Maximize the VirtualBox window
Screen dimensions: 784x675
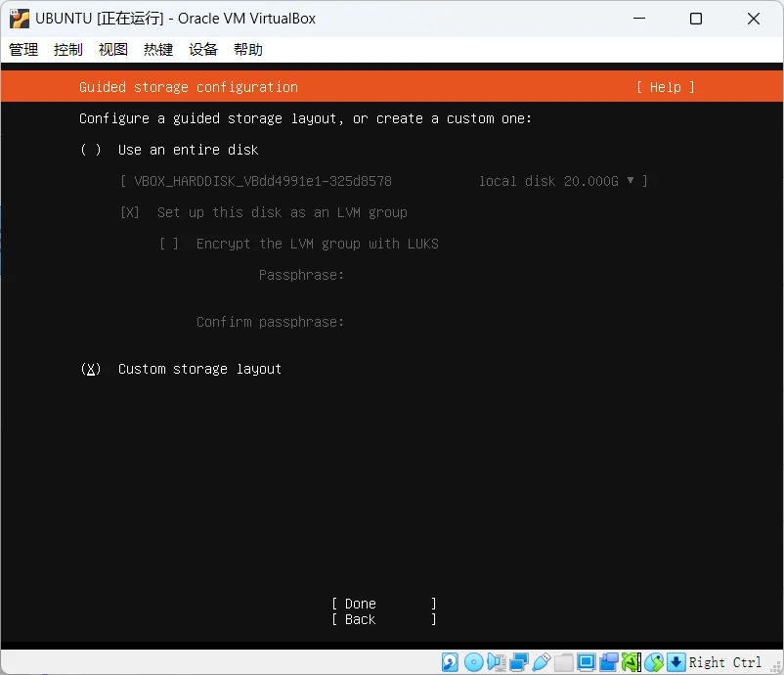695,19
